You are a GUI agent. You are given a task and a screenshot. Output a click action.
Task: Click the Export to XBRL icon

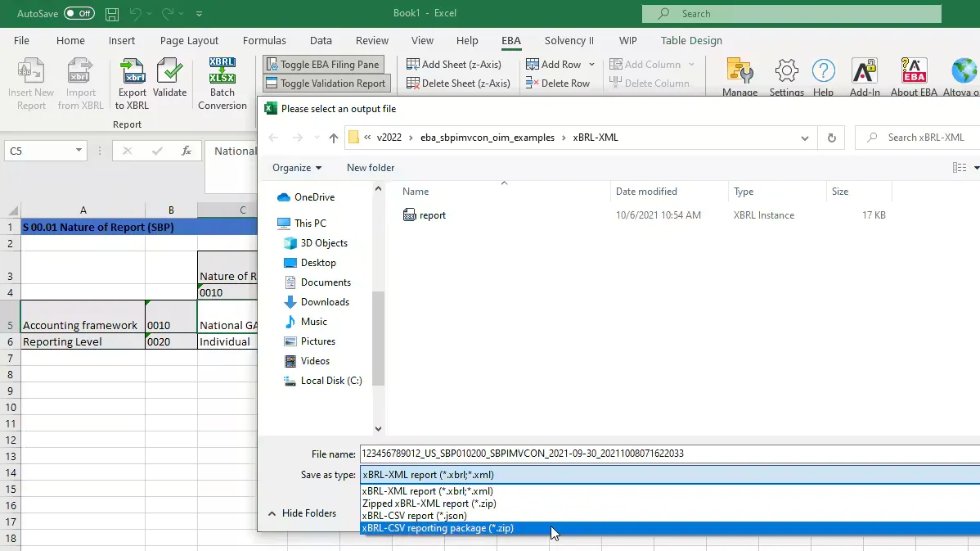pyautogui.click(x=132, y=75)
